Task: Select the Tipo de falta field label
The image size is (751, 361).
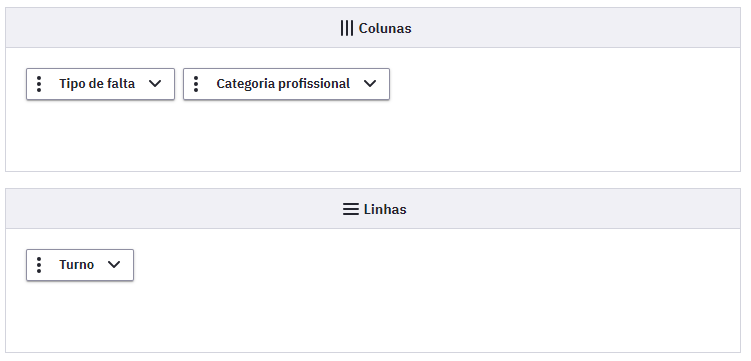Action: pos(97,84)
